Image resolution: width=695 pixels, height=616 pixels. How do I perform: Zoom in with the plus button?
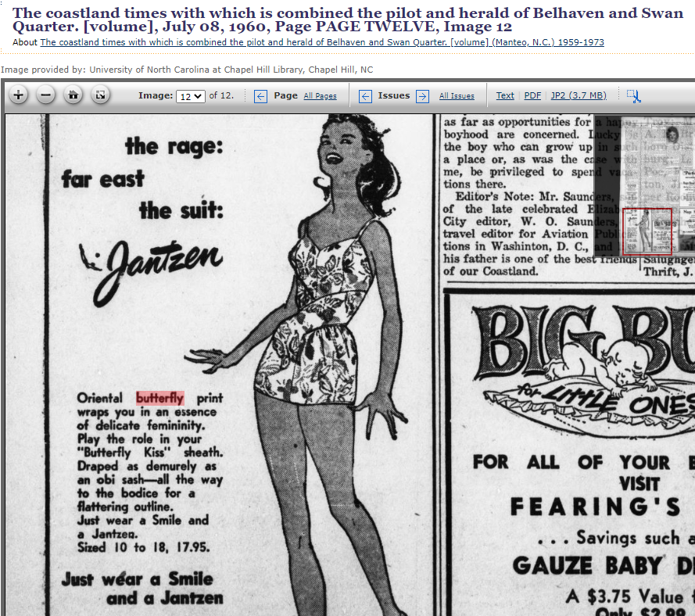click(19, 95)
